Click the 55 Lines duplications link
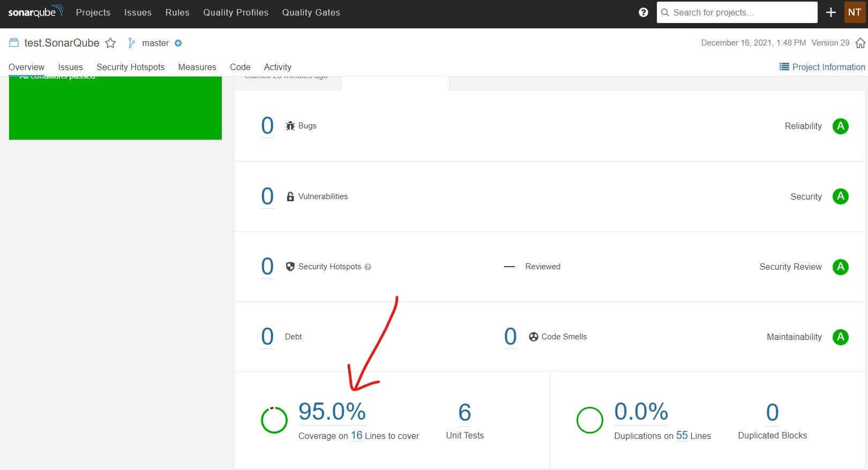The width and height of the screenshot is (868, 470). coord(682,435)
